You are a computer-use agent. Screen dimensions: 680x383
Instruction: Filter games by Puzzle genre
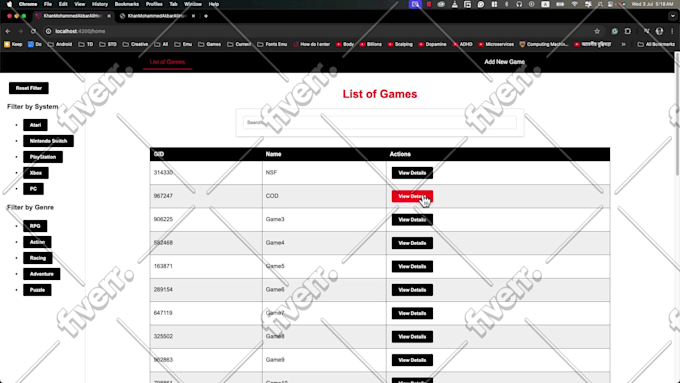click(x=37, y=290)
